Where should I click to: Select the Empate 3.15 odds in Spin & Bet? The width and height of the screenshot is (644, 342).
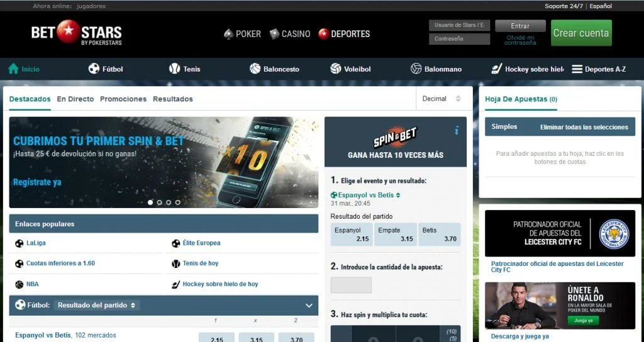coord(396,234)
